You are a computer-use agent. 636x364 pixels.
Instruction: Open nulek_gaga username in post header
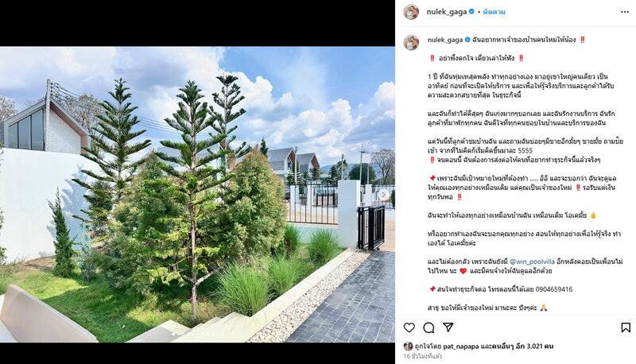[x=447, y=12]
